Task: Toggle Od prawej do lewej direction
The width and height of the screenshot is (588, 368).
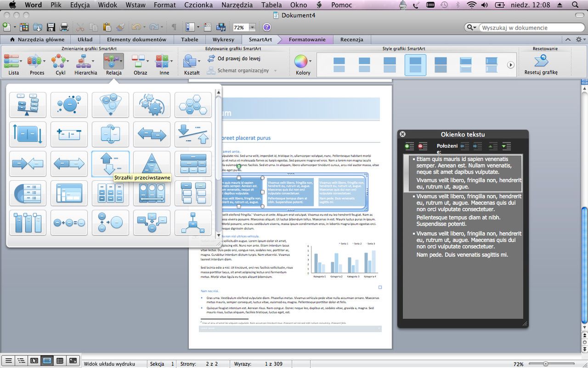Action: pos(234,58)
